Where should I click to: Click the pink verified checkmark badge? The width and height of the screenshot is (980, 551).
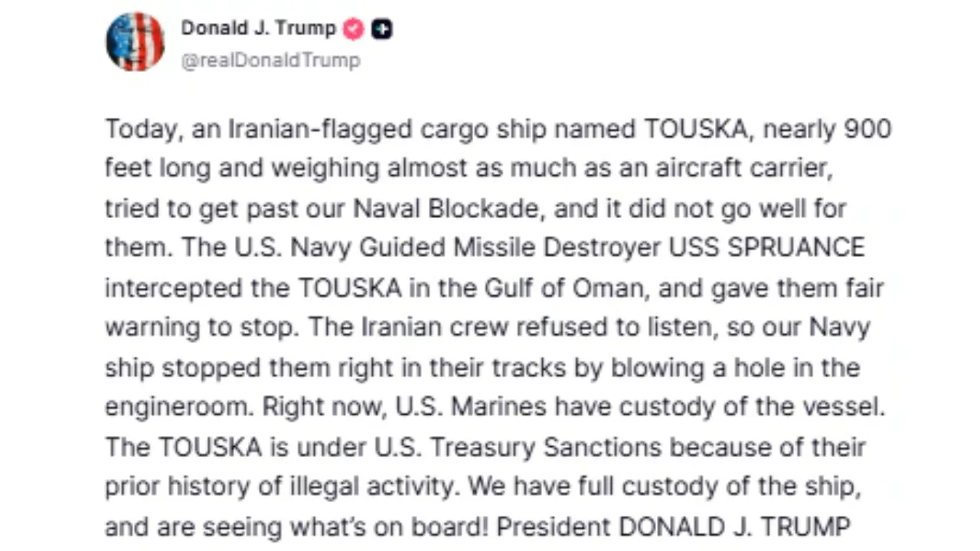pyautogui.click(x=353, y=29)
